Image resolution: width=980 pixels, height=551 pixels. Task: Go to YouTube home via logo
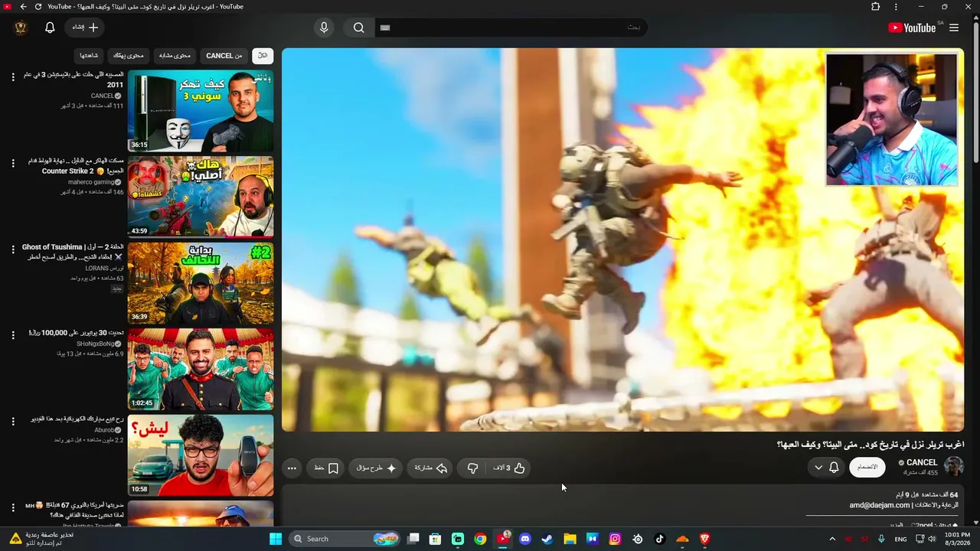tap(912, 28)
